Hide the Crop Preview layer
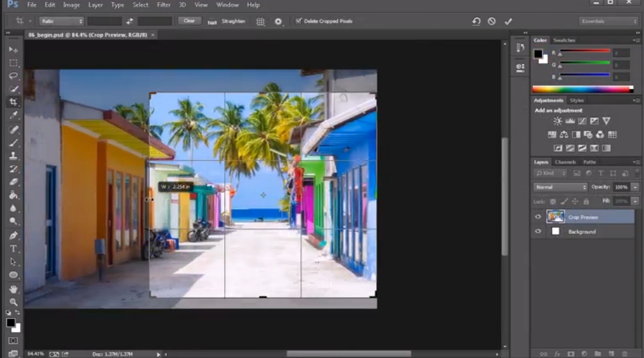 538,217
